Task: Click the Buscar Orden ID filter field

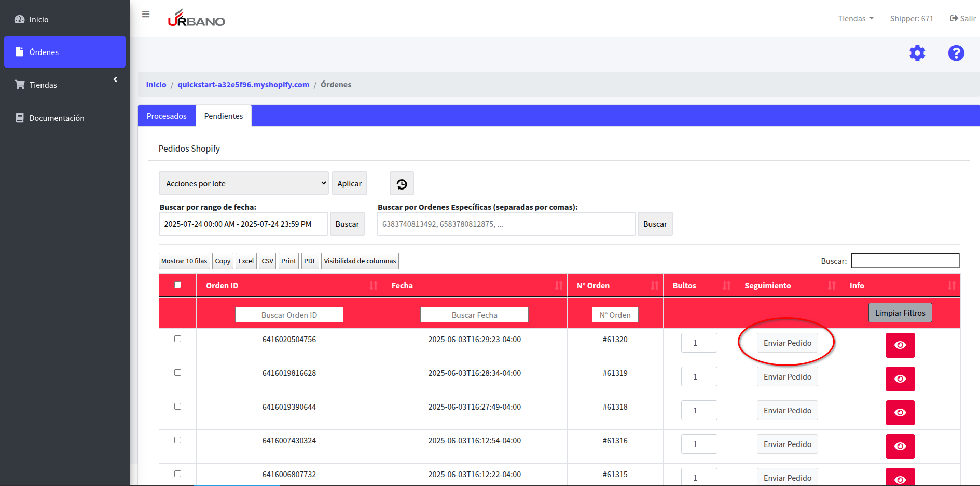Action: [289, 315]
